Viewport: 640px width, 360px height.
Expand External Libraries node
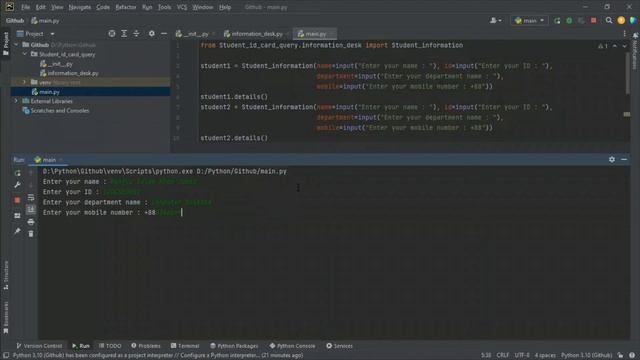[16, 101]
